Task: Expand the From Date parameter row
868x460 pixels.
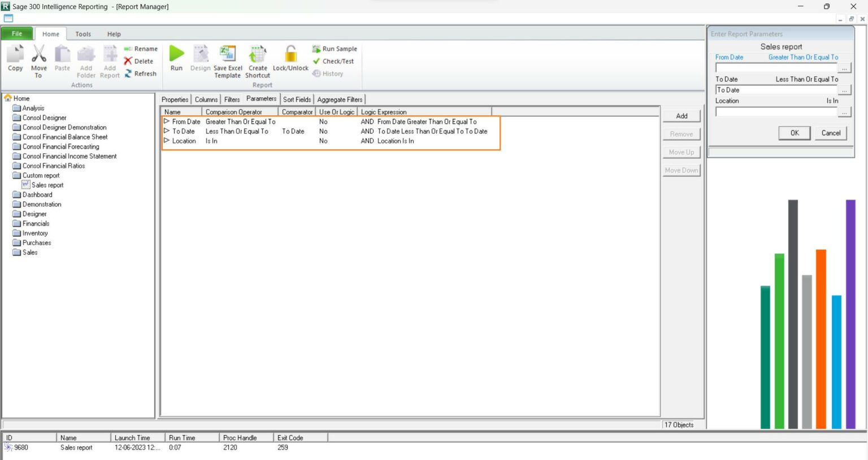Action: [167, 121]
